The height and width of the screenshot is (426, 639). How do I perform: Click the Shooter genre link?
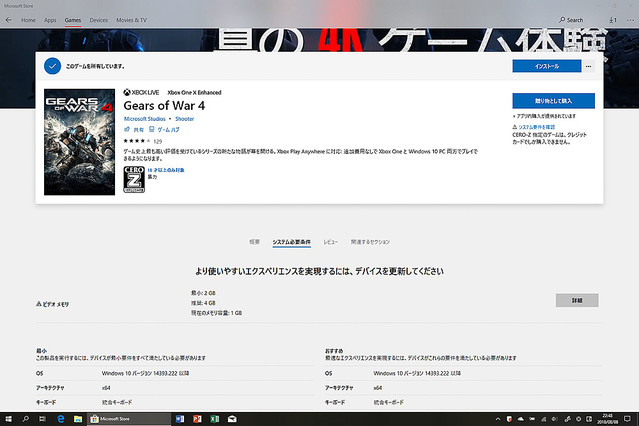pos(184,119)
